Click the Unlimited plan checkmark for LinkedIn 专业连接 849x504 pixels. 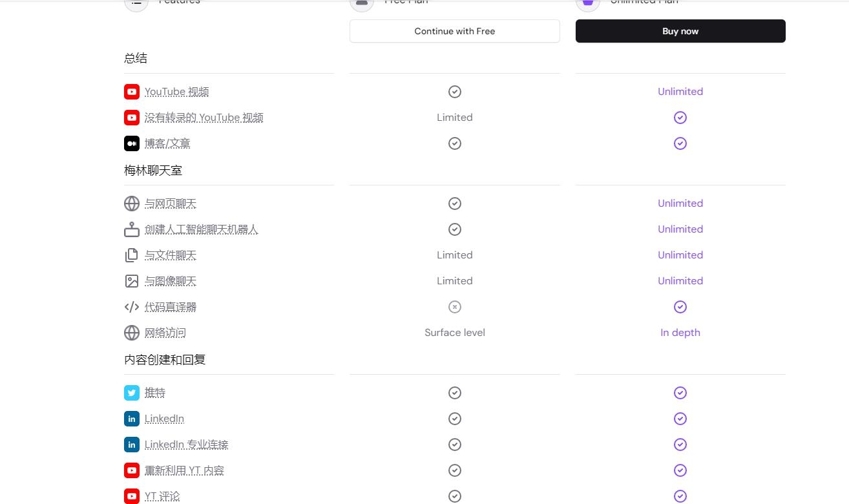pos(680,445)
